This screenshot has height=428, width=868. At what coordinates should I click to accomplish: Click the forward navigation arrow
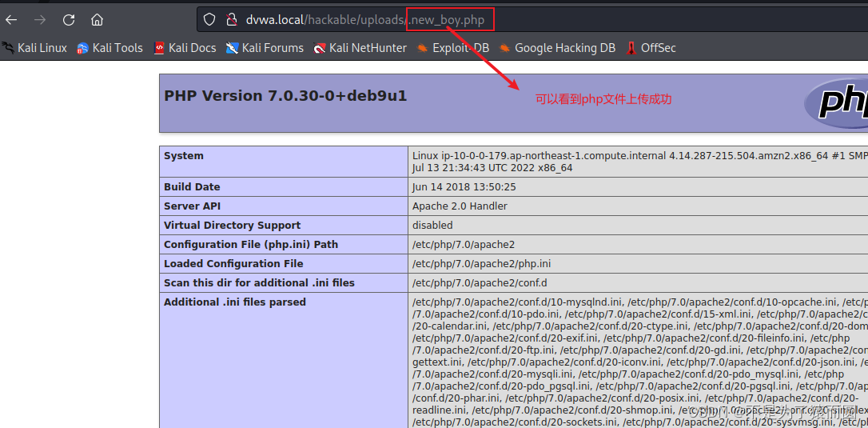(x=40, y=20)
